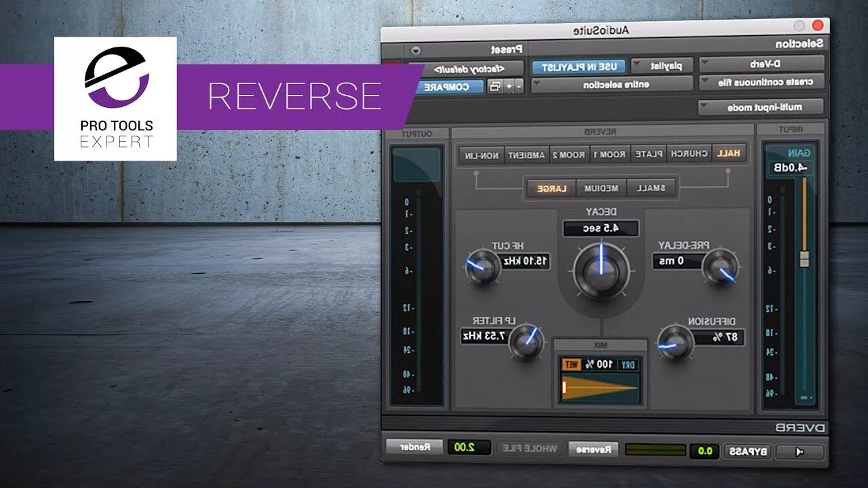Click the Gain -4.0dB value field
This screenshot has height=488, width=868.
pos(790,168)
